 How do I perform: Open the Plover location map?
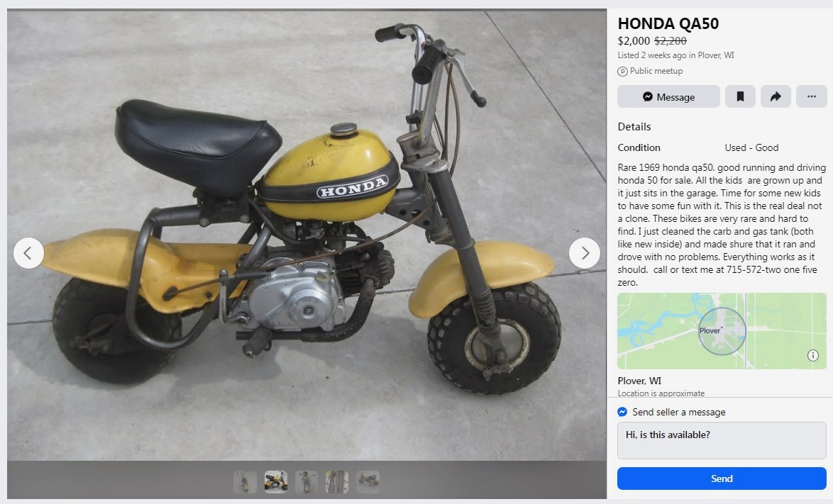click(x=722, y=331)
